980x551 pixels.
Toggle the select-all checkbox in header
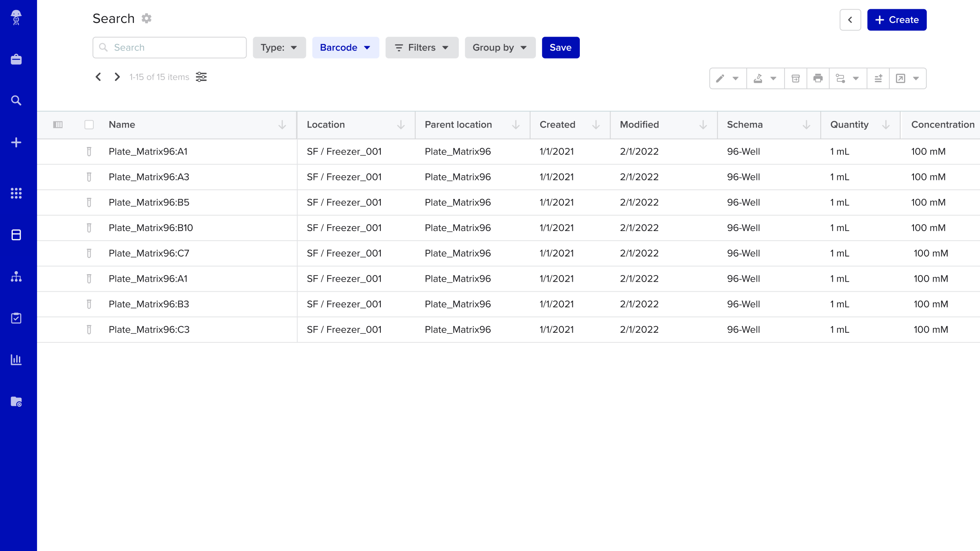[x=89, y=125]
